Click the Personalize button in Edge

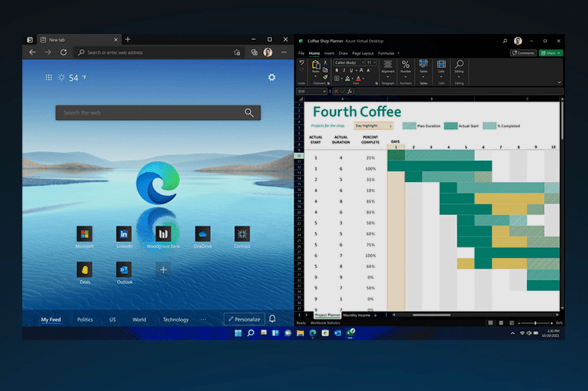click(x=244, y=319)
